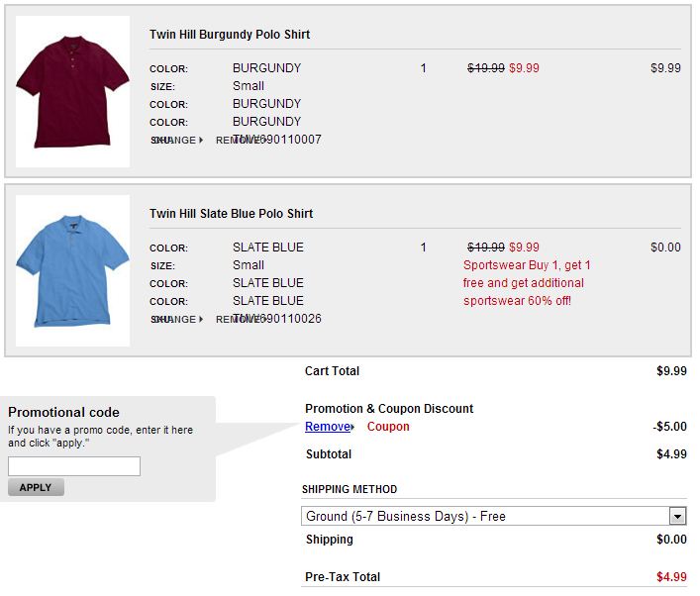Click Change for the Slate Blue polo item

pos(173,319)
